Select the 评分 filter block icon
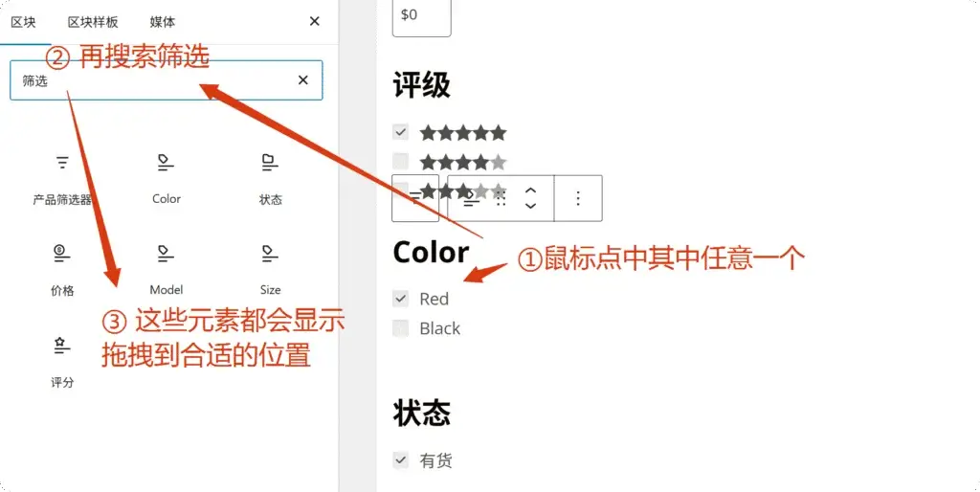Screen dimensions: 980x492 [x=62, y=346]
